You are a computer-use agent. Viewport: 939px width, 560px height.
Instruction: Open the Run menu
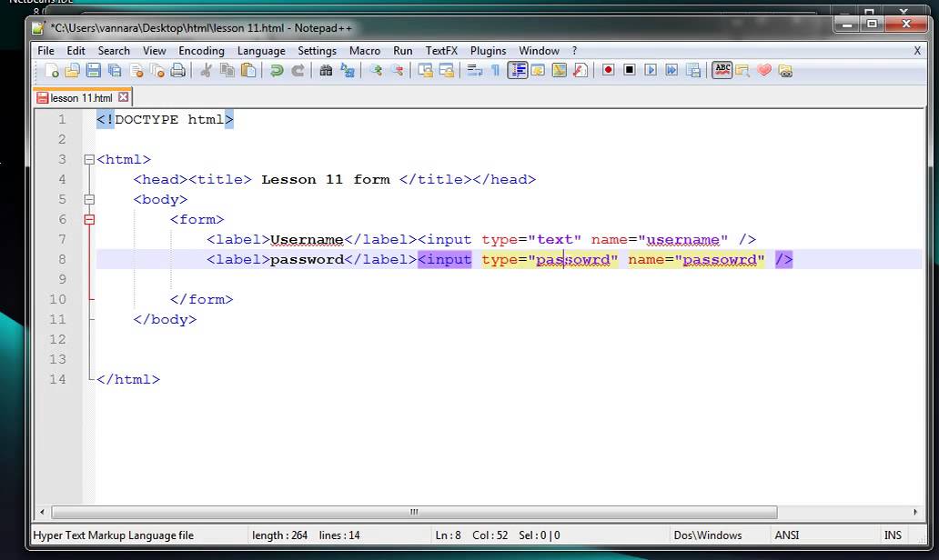[402, 51]
